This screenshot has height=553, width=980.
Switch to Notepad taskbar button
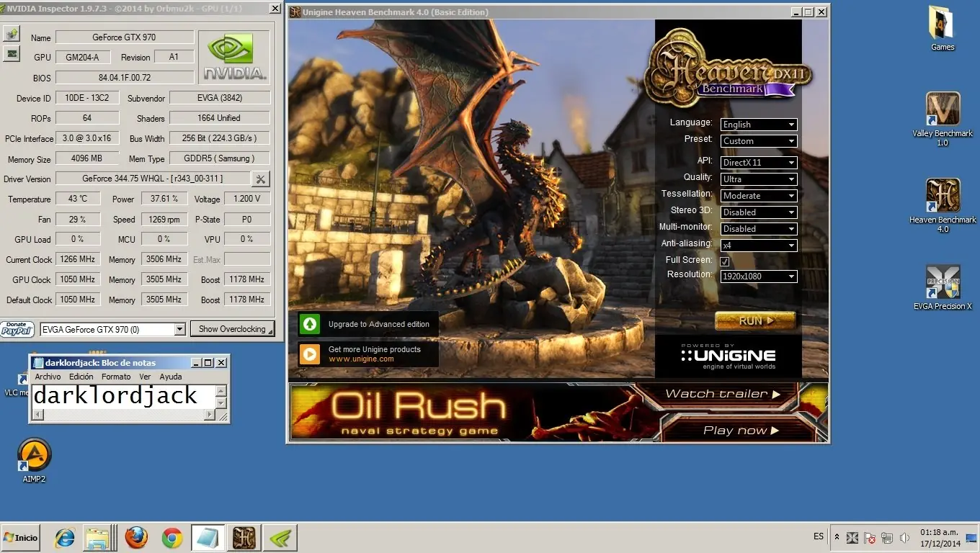(x=208, y=538)
